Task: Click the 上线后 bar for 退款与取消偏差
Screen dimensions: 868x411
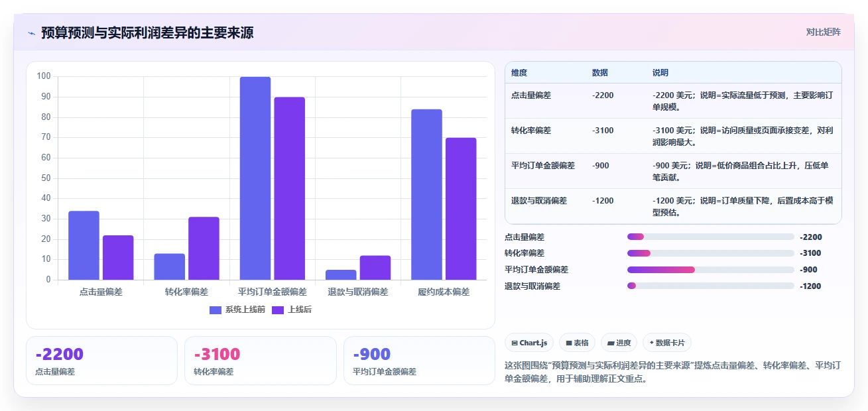Action: (375, 268)
